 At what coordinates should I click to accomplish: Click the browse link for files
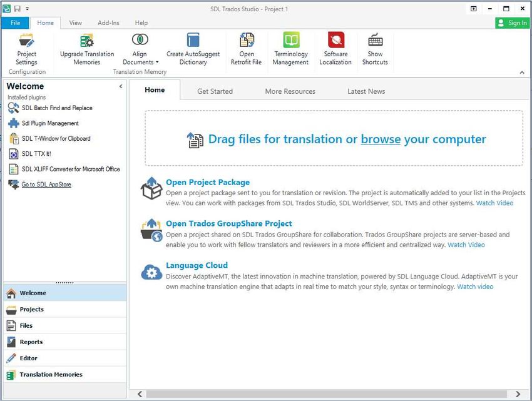click(381, 139)
